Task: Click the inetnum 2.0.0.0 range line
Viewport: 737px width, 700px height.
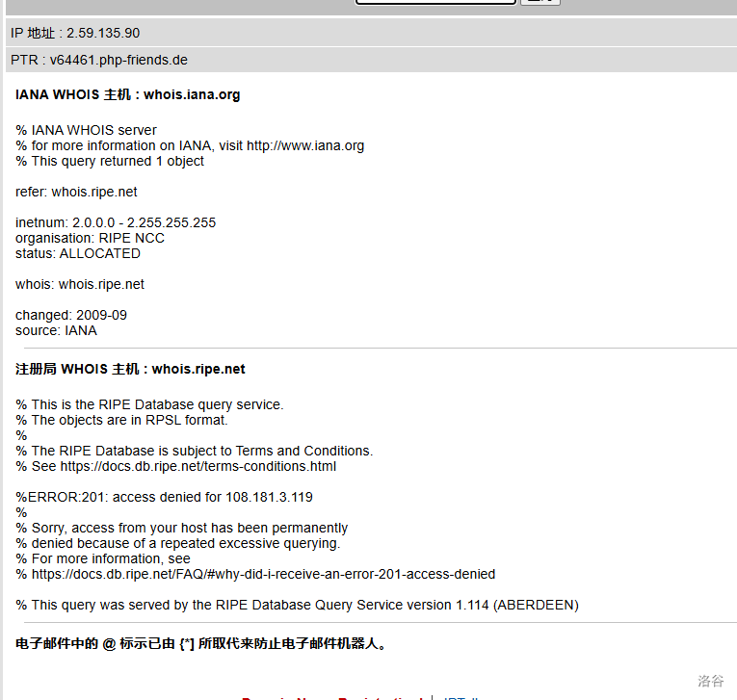Action: coord(116,222)
